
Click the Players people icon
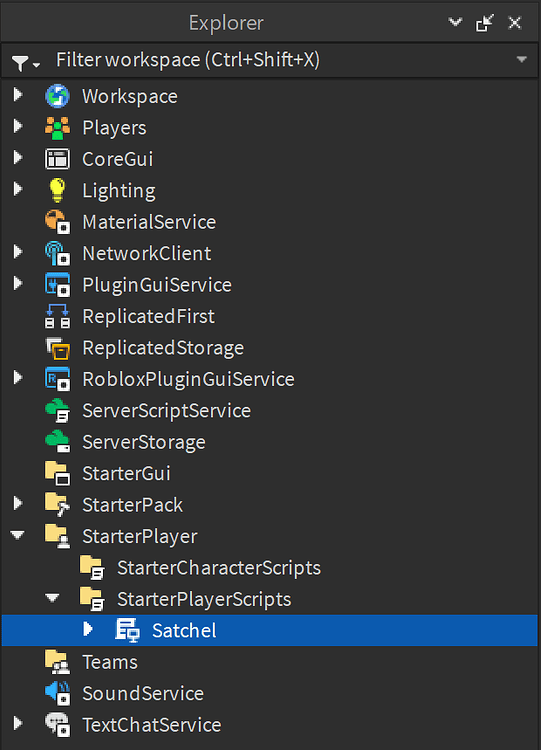(57, 128)
